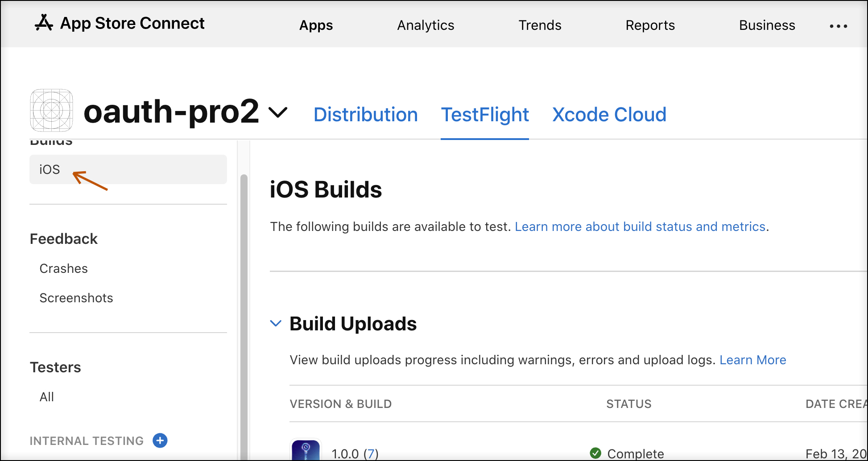
Task: Collapse the Build Uploads section chevron
Action: click(275, 323)
